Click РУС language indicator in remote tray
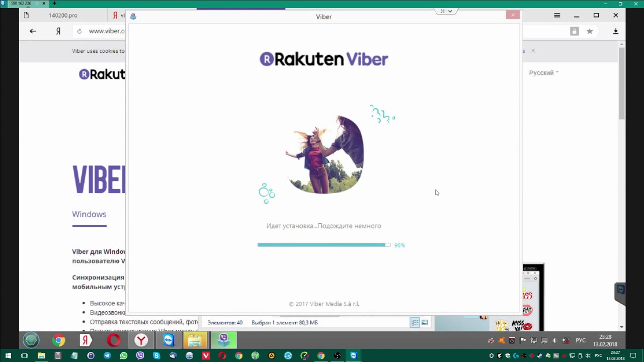This screenshot has width=644, height=362. click(x=581, y=340)
